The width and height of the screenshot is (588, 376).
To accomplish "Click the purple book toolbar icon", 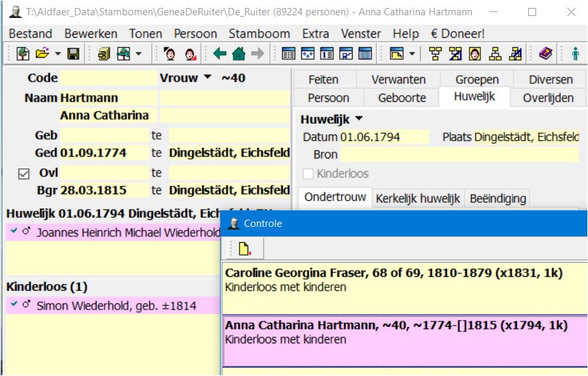I will [x=545, y=54].
